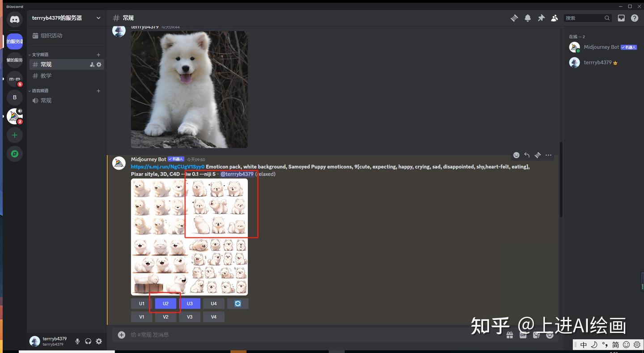Image resolution: width=644 pixels, height=353 pixels.
Task: Open IME settings gear icon
Action: (637, 345)
